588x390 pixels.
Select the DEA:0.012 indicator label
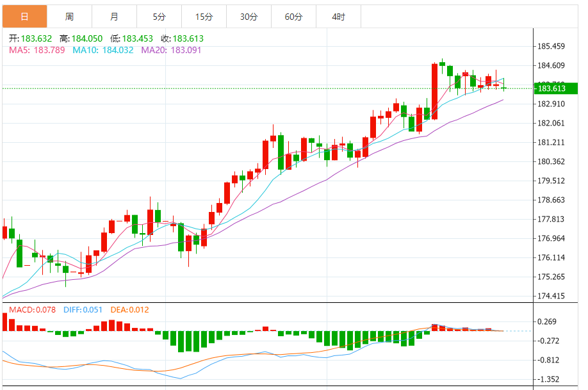click(129, 310)
